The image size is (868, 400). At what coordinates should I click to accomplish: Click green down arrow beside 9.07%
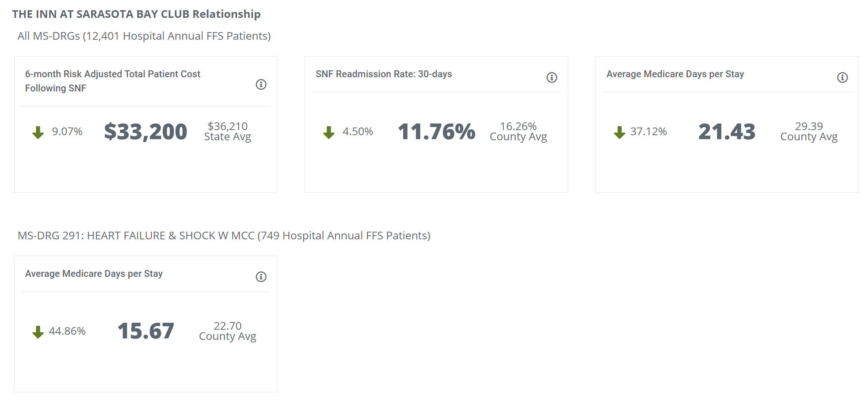click(38, 132)
